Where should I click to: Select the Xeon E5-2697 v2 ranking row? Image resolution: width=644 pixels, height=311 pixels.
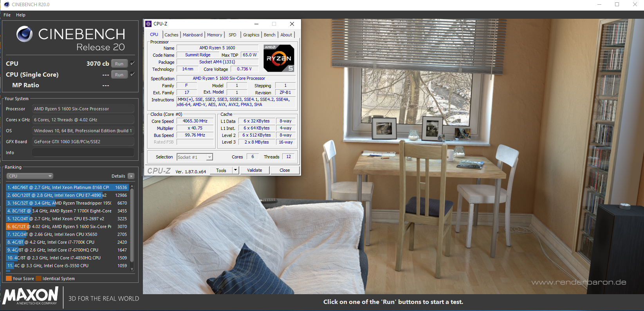click(x=67, y=219)
